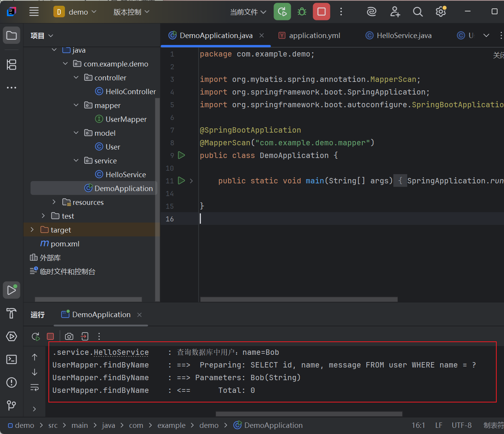Screen dimensions: 504x434
Task: Toggle the Project tool window folder icon
Action: (x=12, y=35)
